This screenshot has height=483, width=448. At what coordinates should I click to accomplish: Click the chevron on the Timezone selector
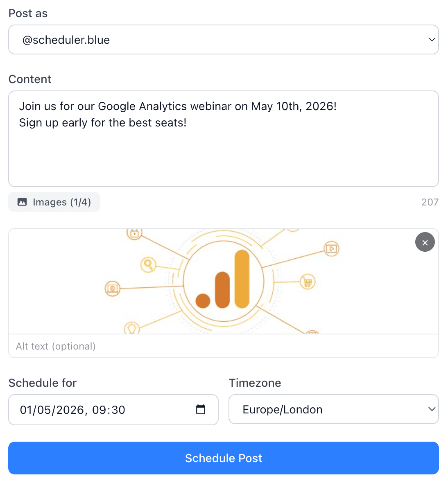click(x=432, y=409)
